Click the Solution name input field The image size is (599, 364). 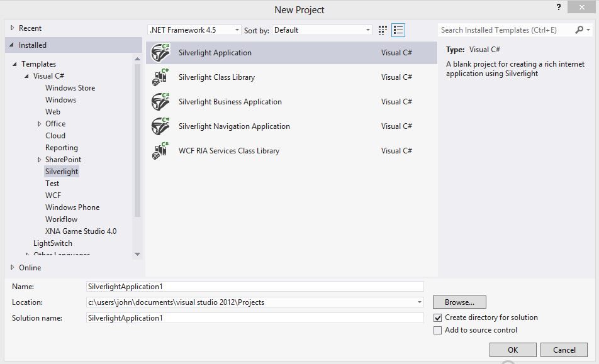point(255,318)
